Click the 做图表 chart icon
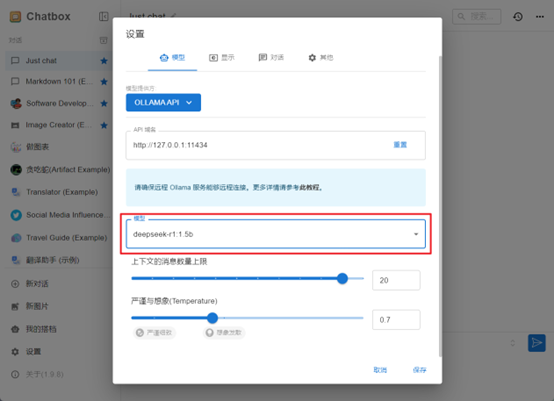This screenshot has height=401, width=554. tap(16, 147)
